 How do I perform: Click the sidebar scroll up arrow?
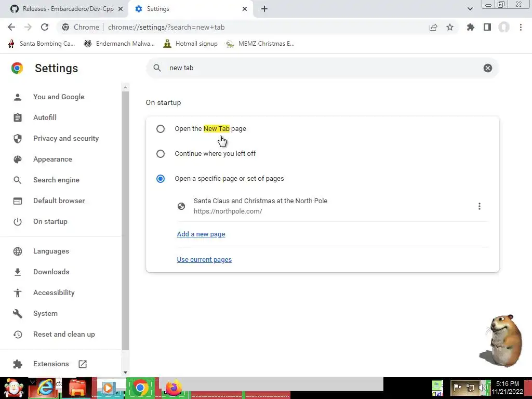[125, 87]
